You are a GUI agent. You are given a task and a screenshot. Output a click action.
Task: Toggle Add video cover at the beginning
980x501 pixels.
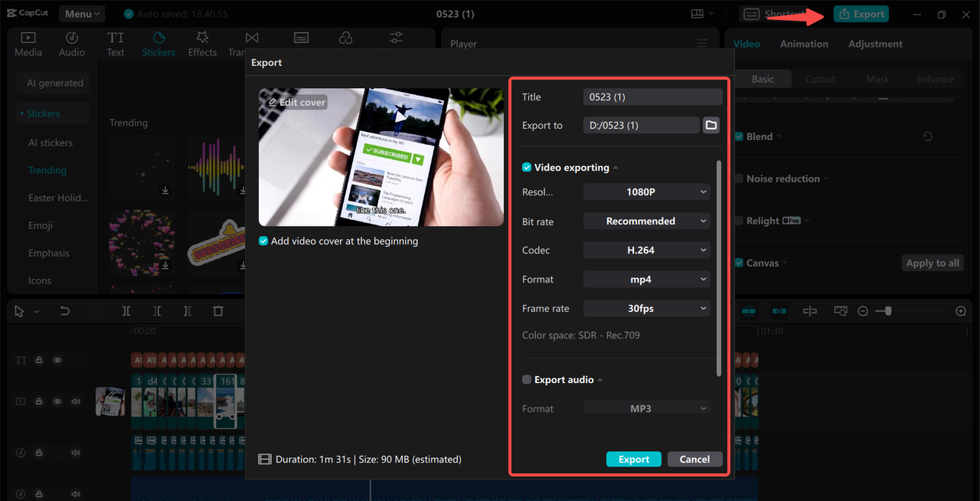point(263,241)
